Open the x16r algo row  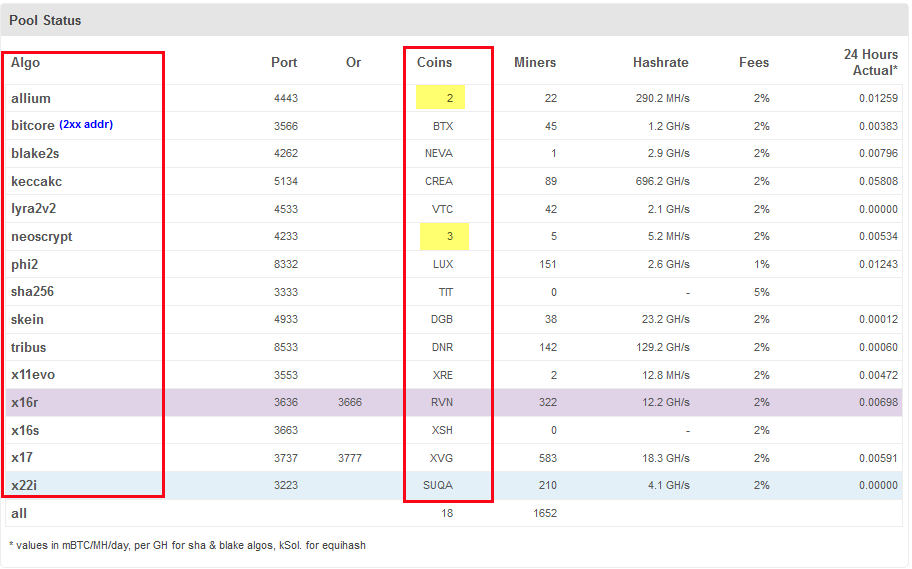click(x=25, y=402)
